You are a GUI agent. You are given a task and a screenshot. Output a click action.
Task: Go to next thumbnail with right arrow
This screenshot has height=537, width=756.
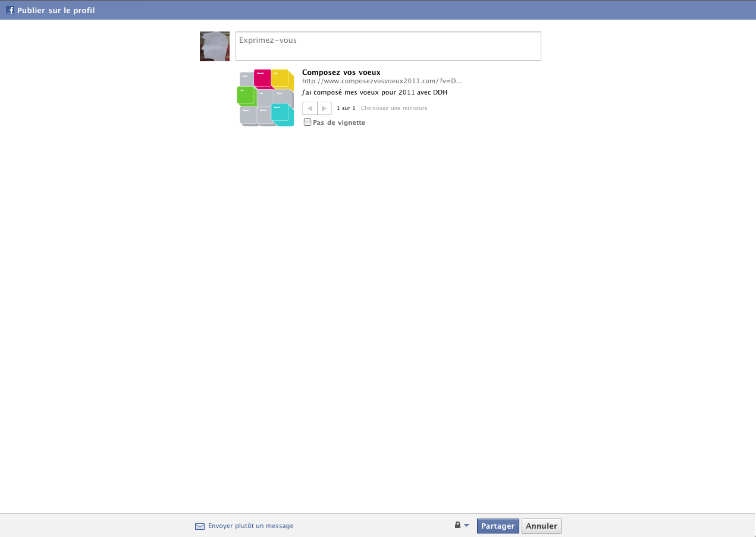point(324,108)
